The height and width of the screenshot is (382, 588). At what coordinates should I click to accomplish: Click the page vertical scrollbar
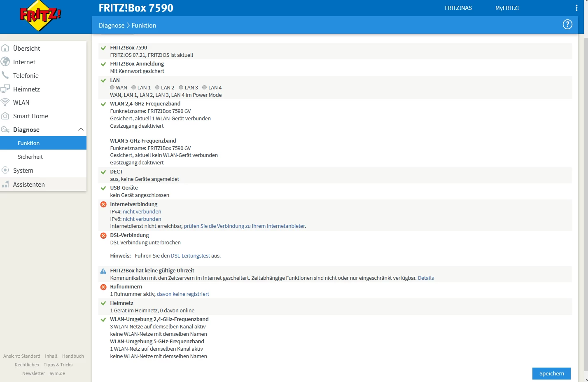586,205
